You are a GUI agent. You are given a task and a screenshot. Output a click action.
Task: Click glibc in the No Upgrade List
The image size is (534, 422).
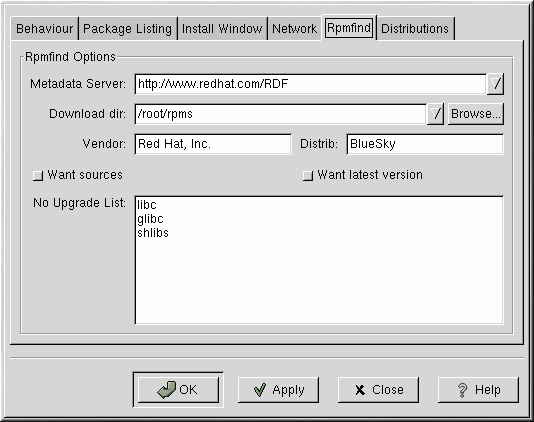pos(150,219)
